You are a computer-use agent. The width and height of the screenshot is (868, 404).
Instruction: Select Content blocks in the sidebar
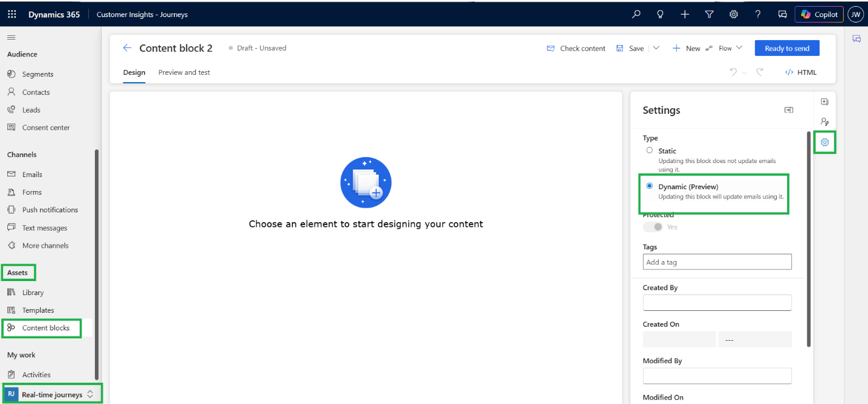46,328
